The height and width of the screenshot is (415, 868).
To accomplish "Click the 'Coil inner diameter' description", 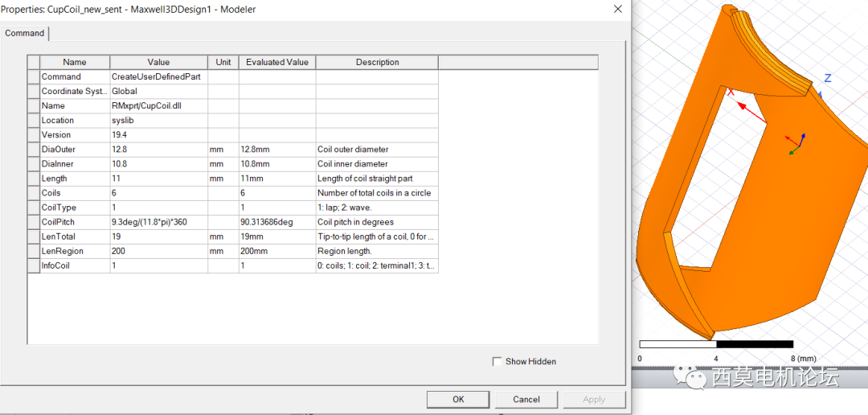I will coord(377,164).
